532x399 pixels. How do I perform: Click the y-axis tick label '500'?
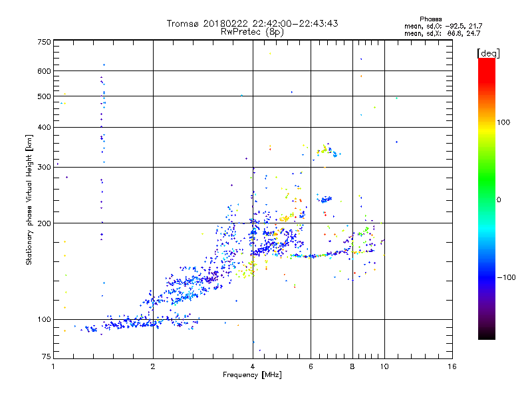pyautogui.click(x=44, y=96)
